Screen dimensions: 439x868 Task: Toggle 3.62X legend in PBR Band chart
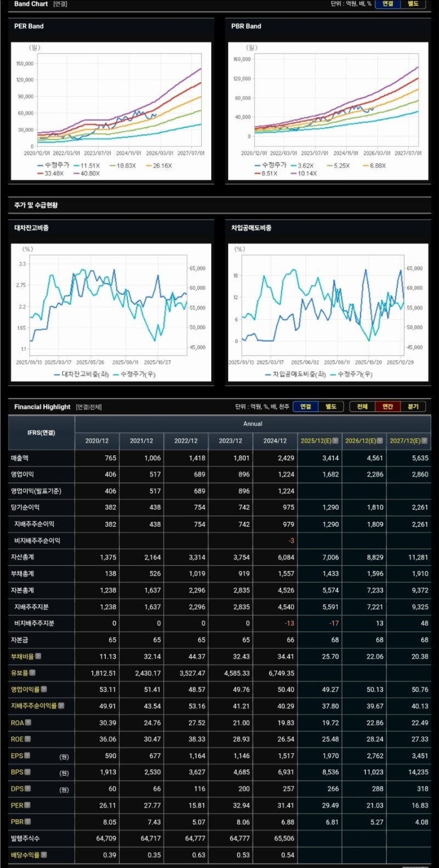(x=302, y=166)
